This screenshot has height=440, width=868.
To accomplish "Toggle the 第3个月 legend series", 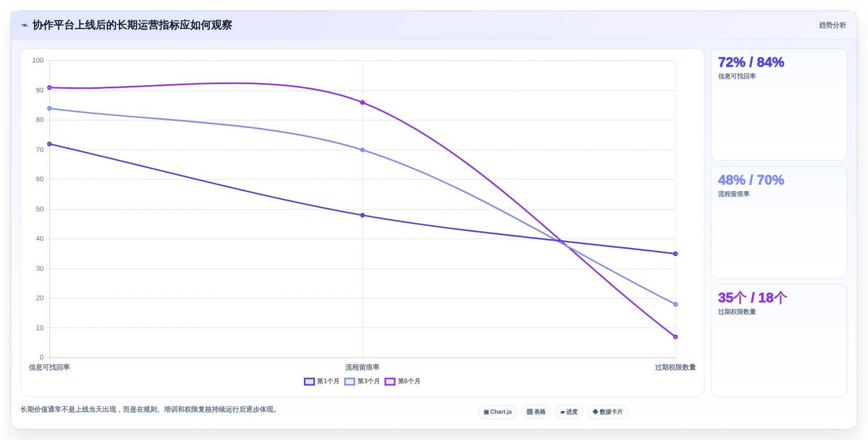I will click(x=362, y=382).
